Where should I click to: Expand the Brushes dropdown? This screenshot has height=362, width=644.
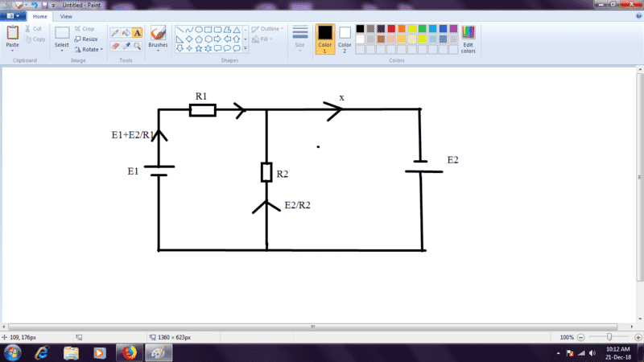click(158, 51)
